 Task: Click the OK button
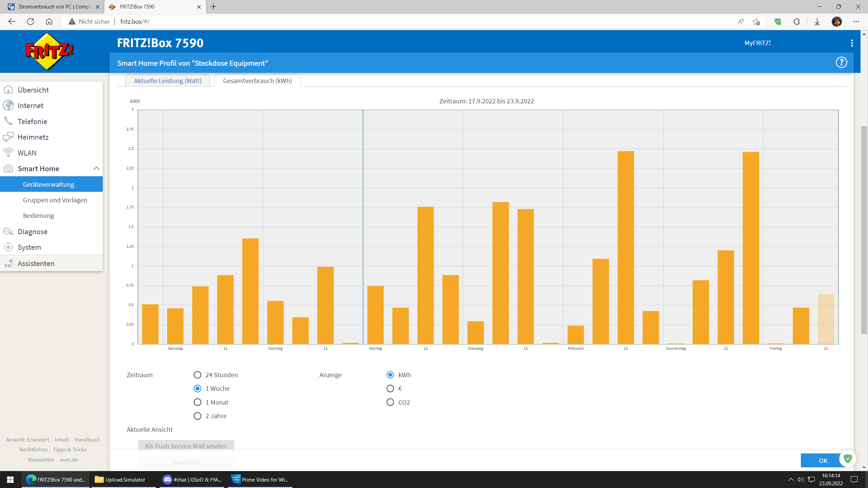click(x=823, y=461)
